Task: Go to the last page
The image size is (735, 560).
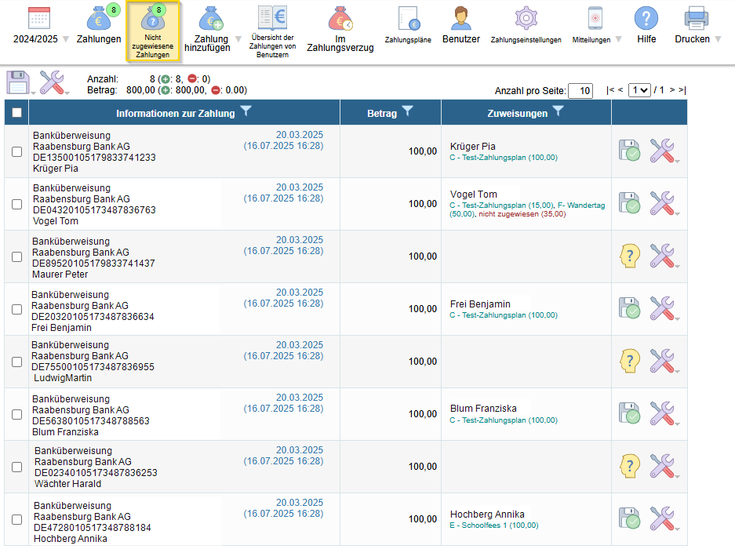Action: [x=682, y=89]
